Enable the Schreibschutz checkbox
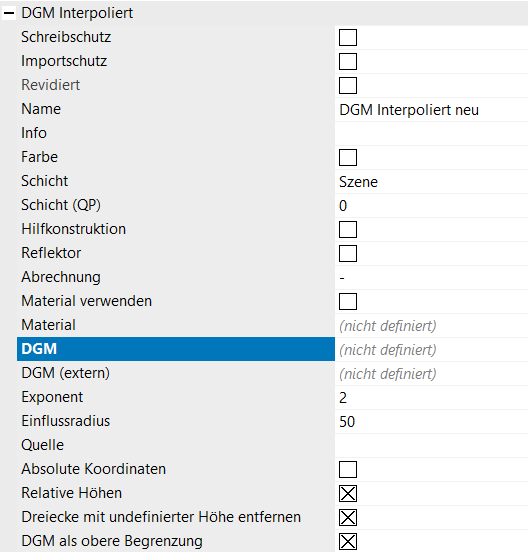528x552 pixels. coord(348,37)
